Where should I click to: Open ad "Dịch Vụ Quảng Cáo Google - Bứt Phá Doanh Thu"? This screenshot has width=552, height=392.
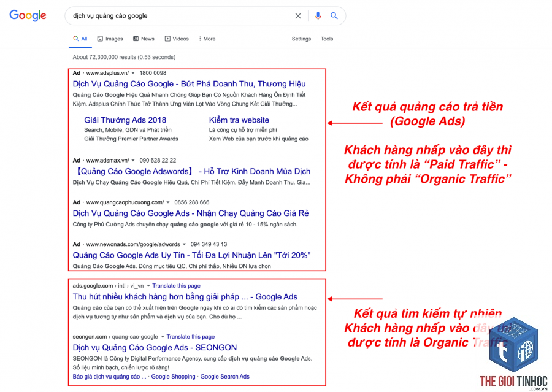(189, 84)
